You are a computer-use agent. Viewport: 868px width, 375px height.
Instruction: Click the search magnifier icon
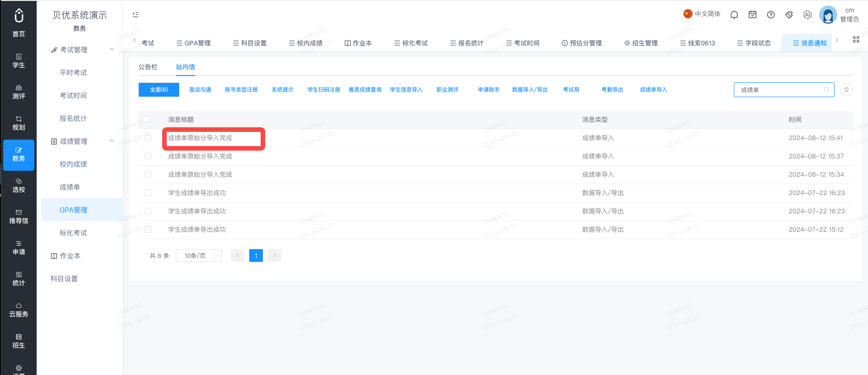(x=826, y=90)
